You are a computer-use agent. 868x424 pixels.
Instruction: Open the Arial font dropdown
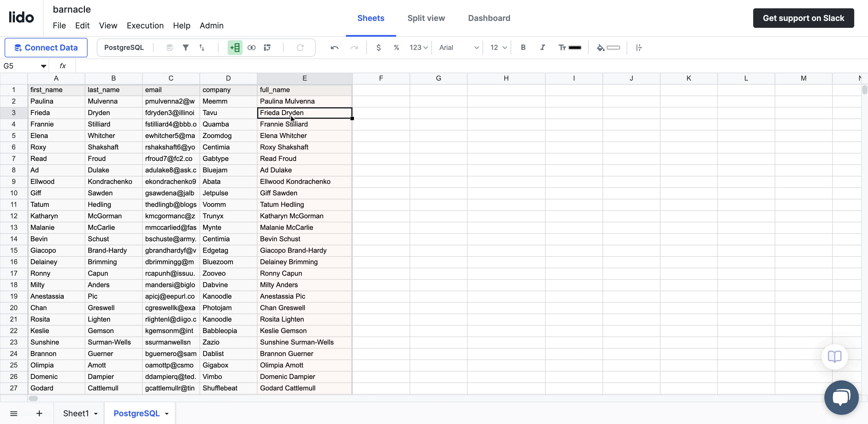click(x=459, y=48)
